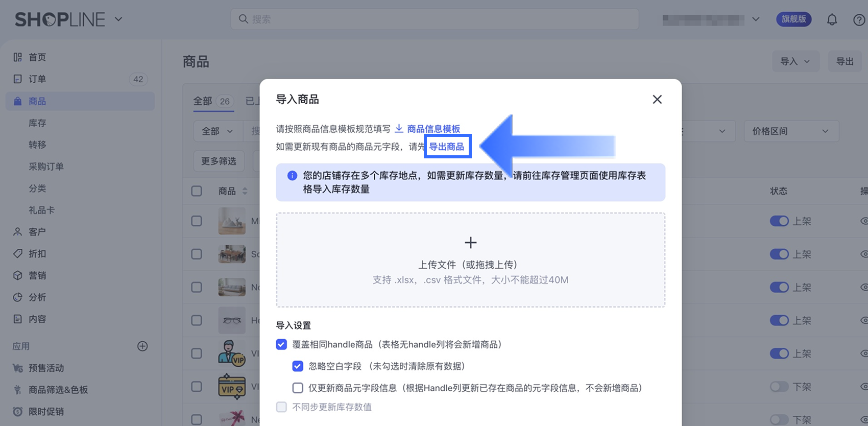Open the notifications bell
Screen dimensions: 868x426
(x=832, y=20)
